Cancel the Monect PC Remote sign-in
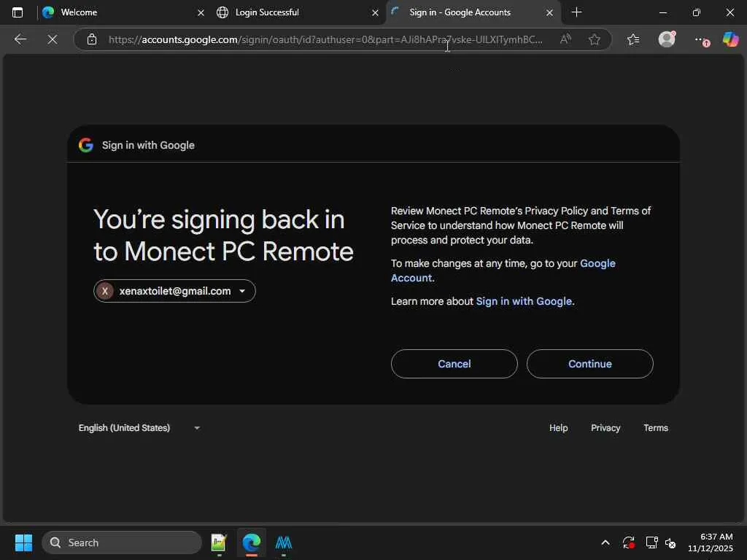This screenshot has height=560, width=747. [x=454, y=364]
